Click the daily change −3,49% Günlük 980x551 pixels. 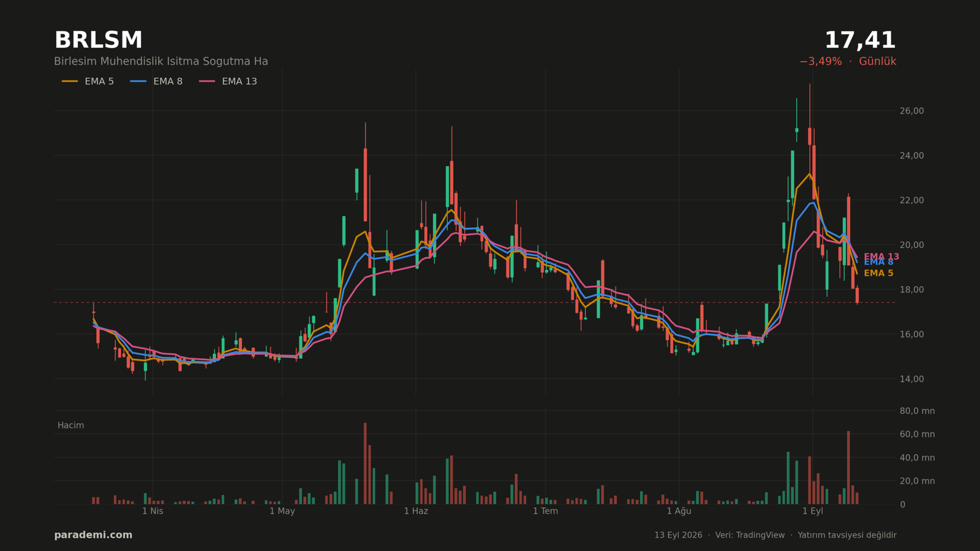pyautogui.click(x=848, y=62)
